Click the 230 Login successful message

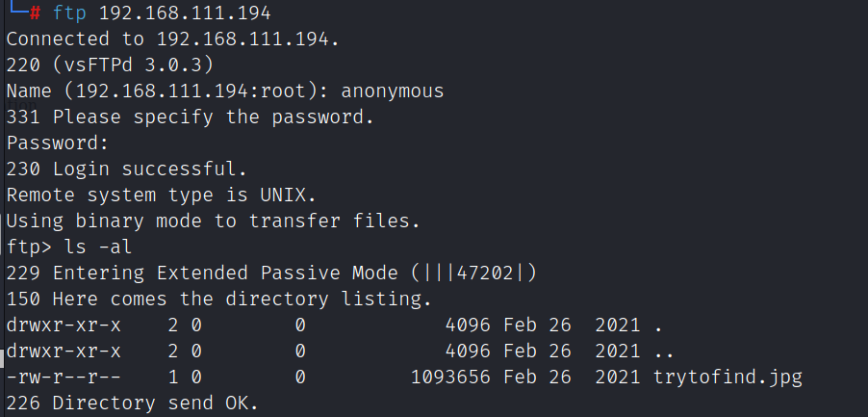127,169
